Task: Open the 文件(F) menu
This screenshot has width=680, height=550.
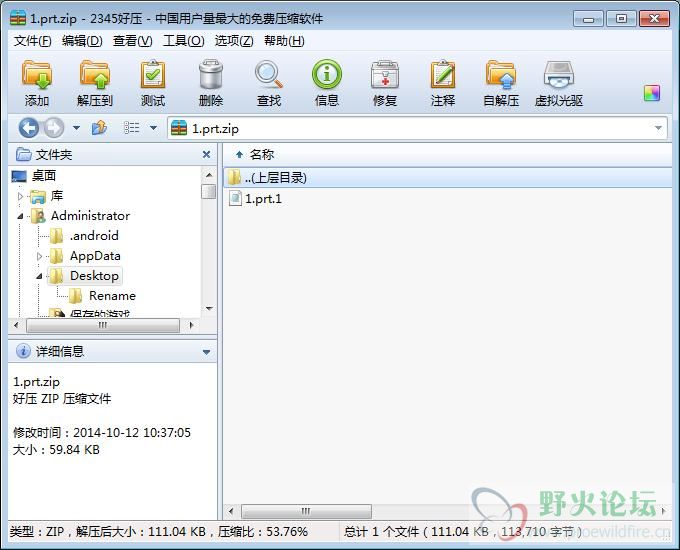Action: pyautogui.click(x=32, y=41)
